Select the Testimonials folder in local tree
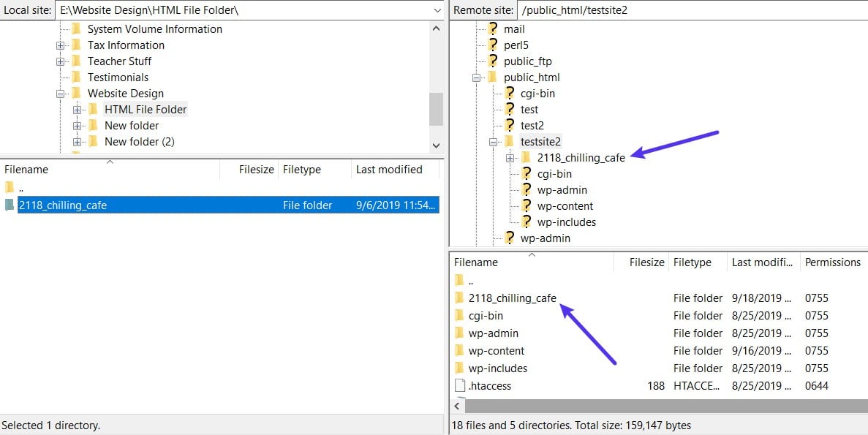Viewport: 868px width, 435px height. pos(119,77)
